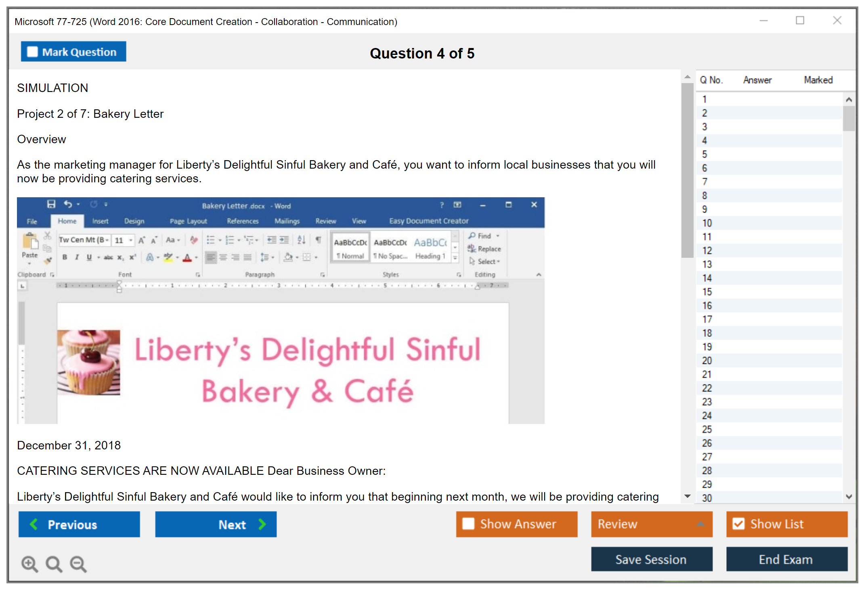The image size is (868, 593).
Task: Open the font size 11 dropdown
Action: click(130, 240)
